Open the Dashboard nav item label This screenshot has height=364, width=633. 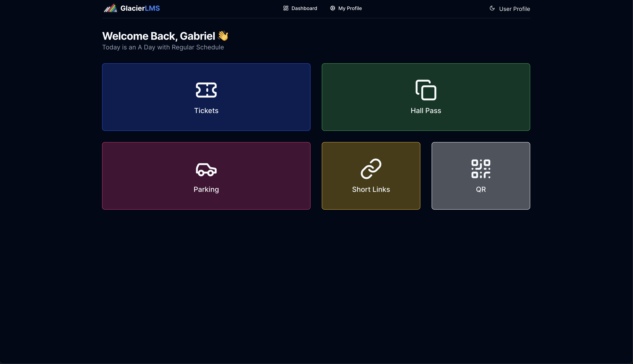coord(304,8)
